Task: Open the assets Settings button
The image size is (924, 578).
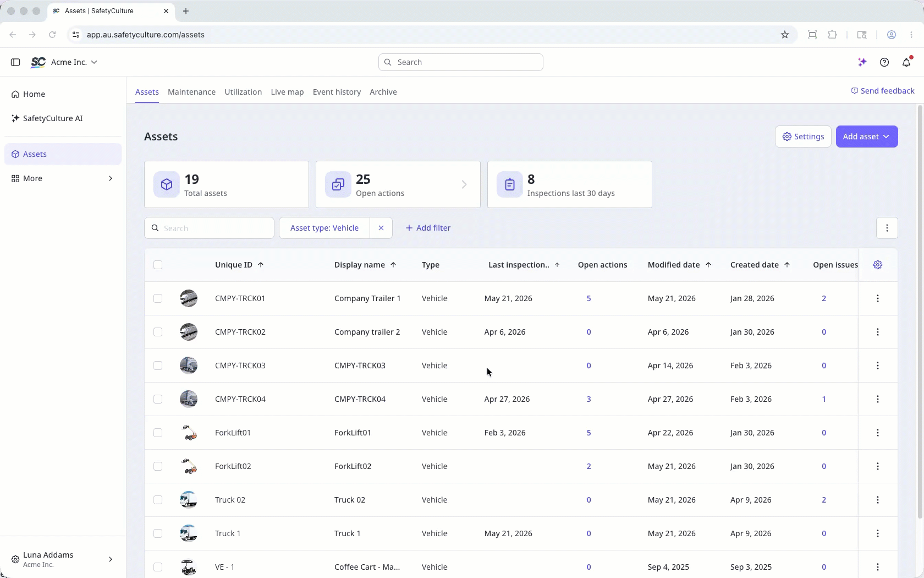Action: tap(803, 137)
